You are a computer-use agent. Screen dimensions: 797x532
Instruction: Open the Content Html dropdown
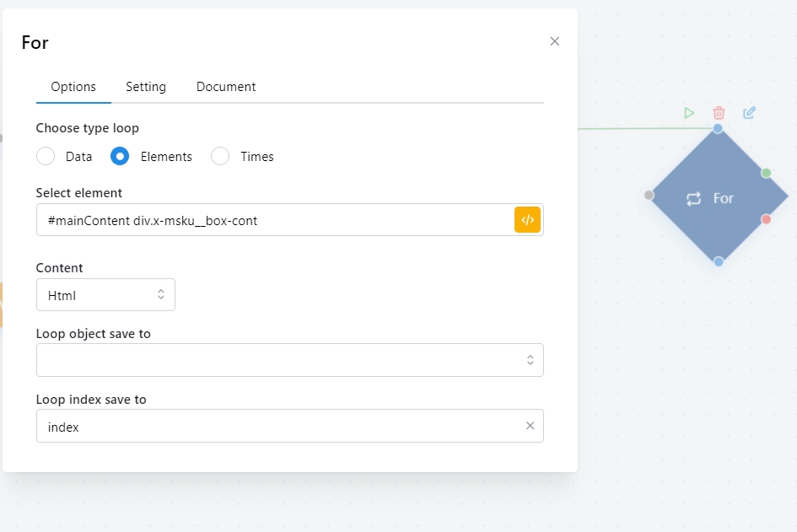[x=105, y=295]
